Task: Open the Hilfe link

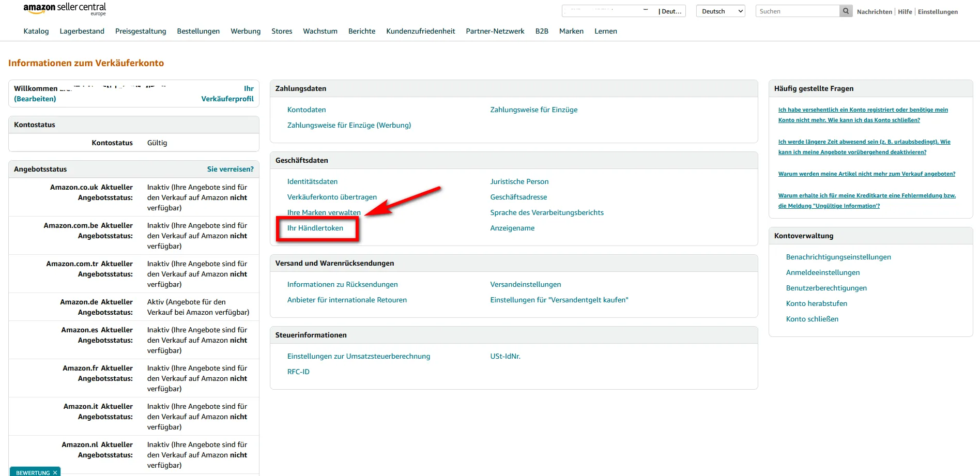Action: click(905, 12)
